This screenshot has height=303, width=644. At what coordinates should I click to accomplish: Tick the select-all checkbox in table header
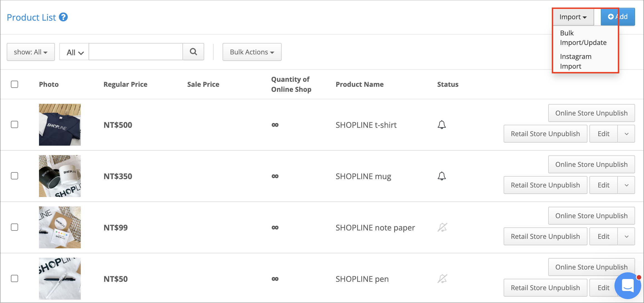(x=14, y=84)
